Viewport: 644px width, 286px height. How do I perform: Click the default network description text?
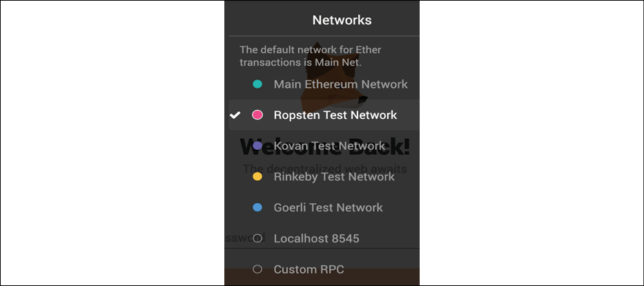pos(311,56)
